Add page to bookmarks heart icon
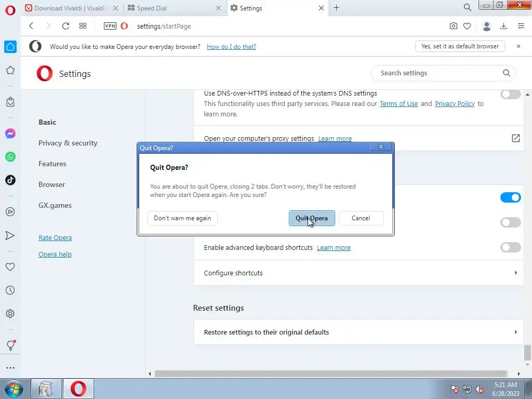 (467, 26)
